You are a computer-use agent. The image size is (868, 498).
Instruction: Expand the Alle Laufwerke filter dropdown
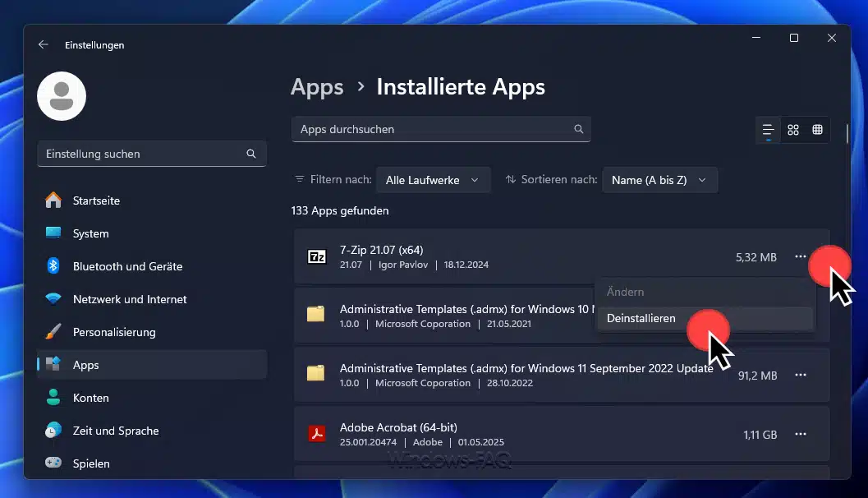[x=433, y=180]
